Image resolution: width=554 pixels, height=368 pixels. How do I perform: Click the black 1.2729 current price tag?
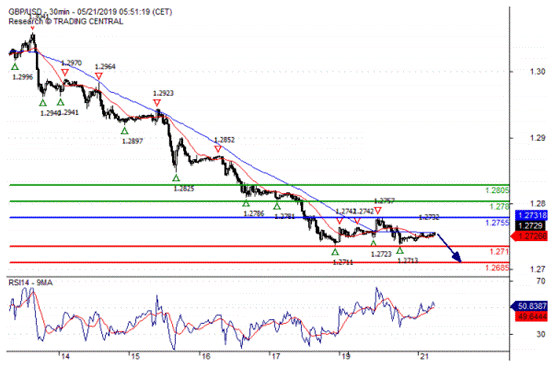pyautogui.click(x=532, y=226)
